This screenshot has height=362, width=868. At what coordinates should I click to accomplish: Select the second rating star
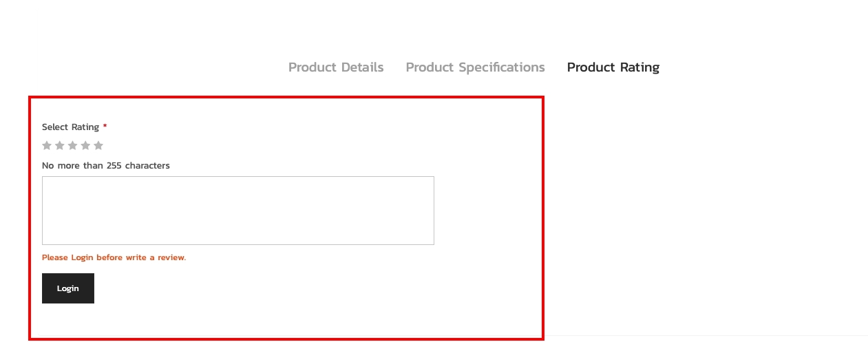[60, 145]
